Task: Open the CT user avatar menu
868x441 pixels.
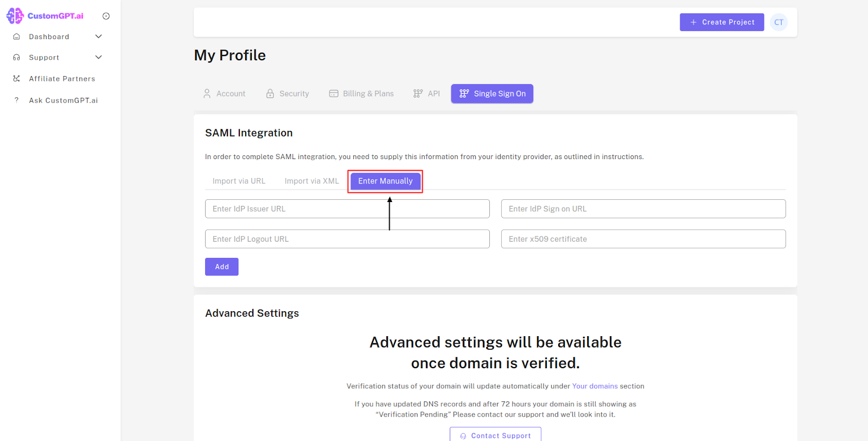Action: click(778, 22)
